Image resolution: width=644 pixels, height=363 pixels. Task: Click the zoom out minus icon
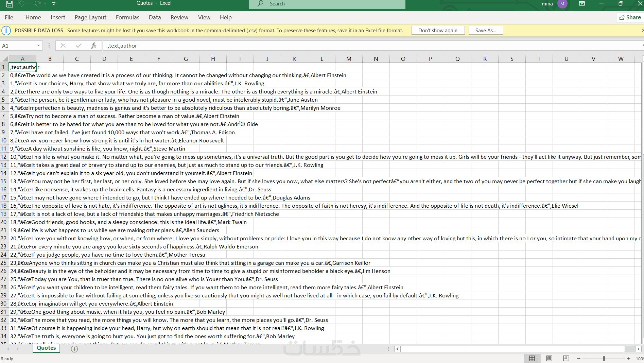click(x=578, y=359)
